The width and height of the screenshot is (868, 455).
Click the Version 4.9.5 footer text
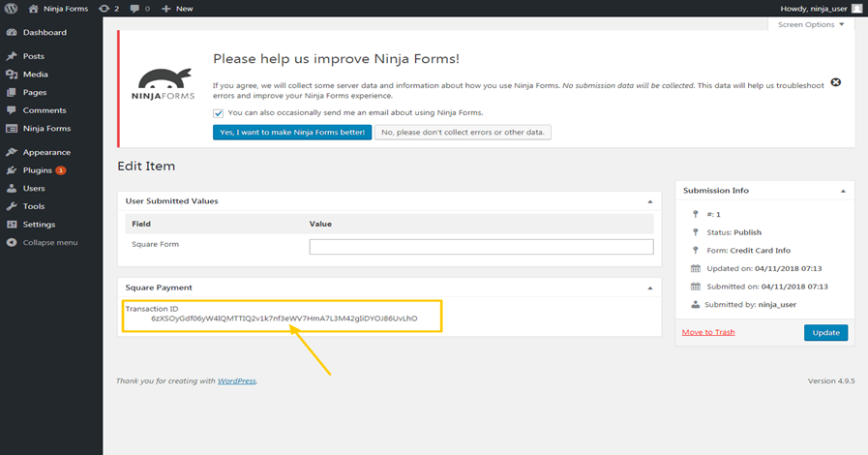831,380
